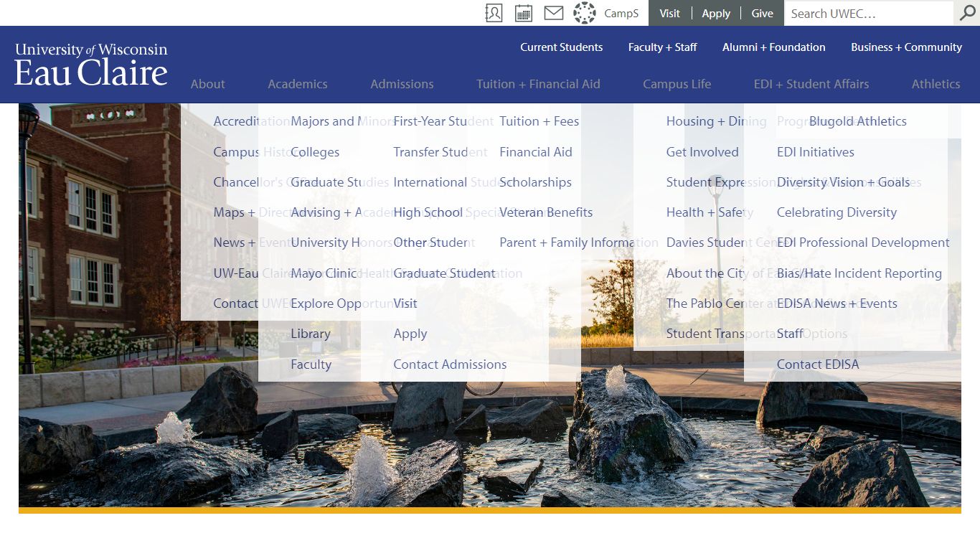Click the UW Eau Claire logo
Image resolution: width=980 pixels, height=551 pixels.
click(x=91, y=65)
